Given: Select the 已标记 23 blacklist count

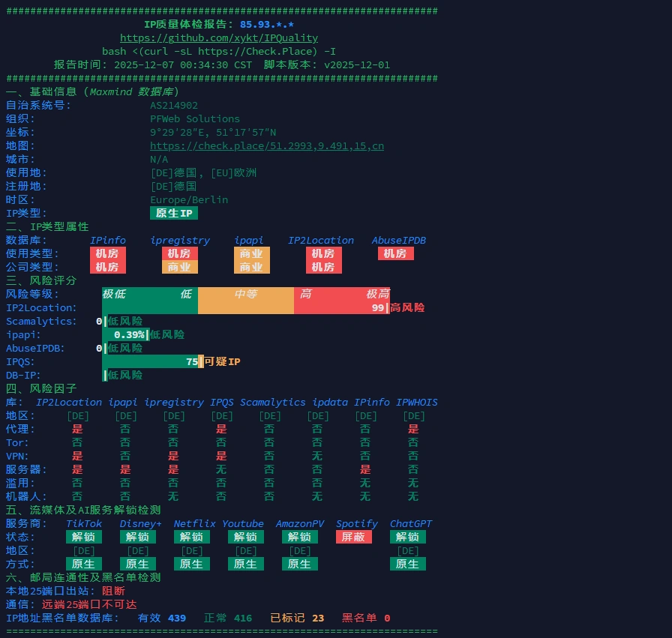Looking at the screenshot, I should [297, 619].
